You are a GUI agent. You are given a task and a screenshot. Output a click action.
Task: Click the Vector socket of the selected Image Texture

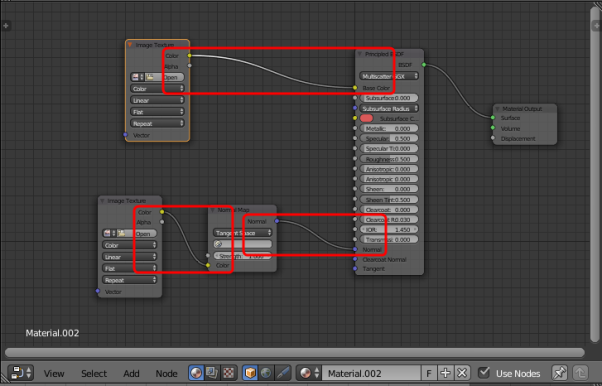pyautogui.click(x=125, y=135)
